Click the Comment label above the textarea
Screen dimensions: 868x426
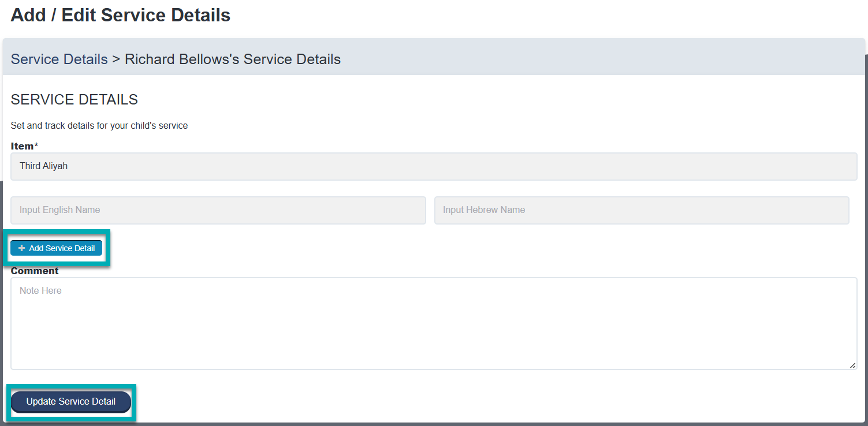34,271
